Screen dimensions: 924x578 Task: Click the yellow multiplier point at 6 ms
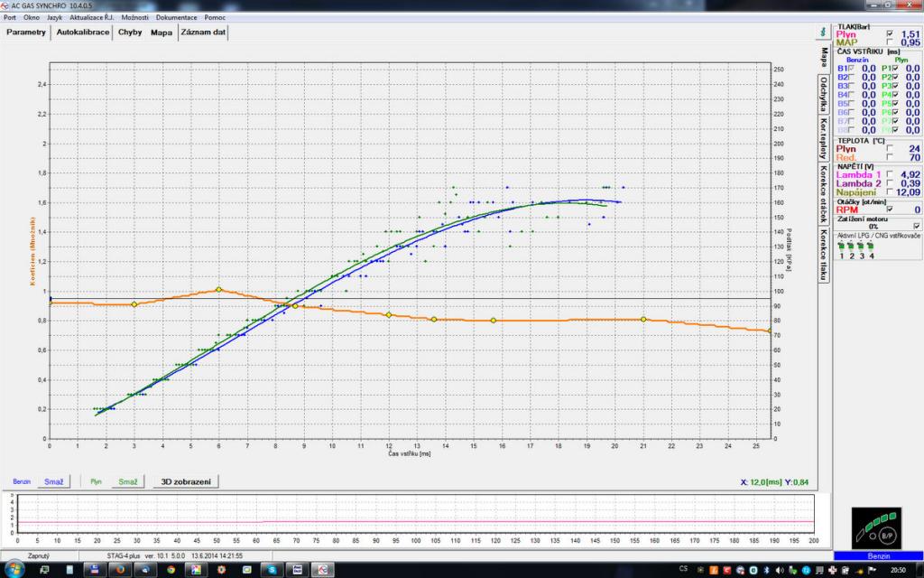click(x=218, y=290)
